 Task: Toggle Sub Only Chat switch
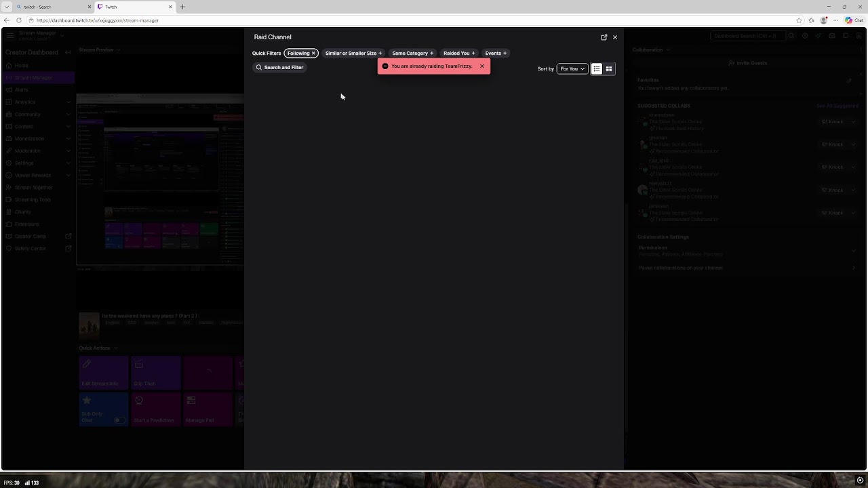coord(119,420)
